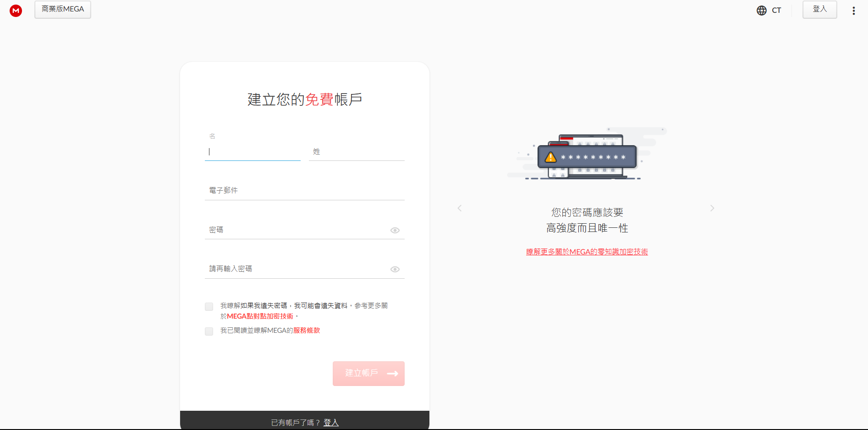
Task: Open MEGA點對點加密技術 link
Action: click(x=260, y=316)
